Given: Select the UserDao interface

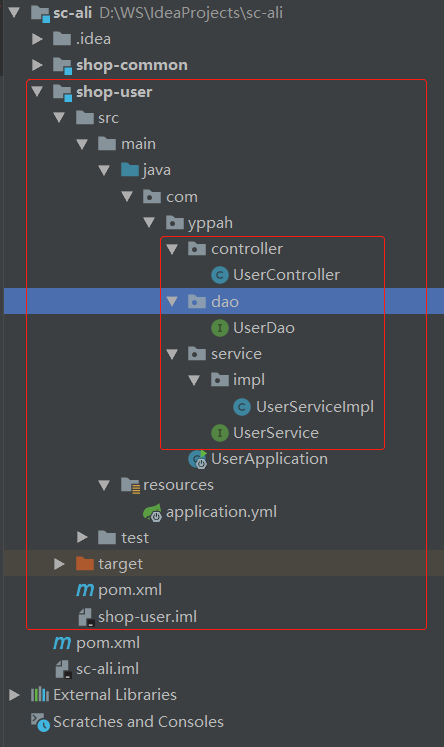Looking at the screenshot, I should 263,328.
